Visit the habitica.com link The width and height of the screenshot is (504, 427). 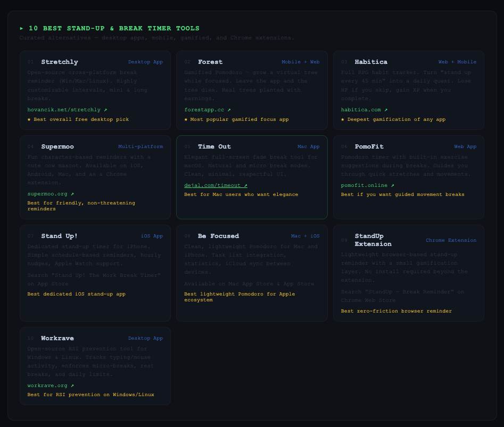pyautogui.click(x=364, y=110)
